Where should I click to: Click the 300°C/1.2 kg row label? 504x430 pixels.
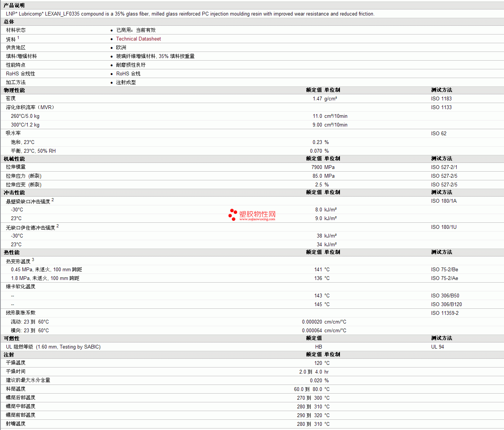[x=25, y=125]
